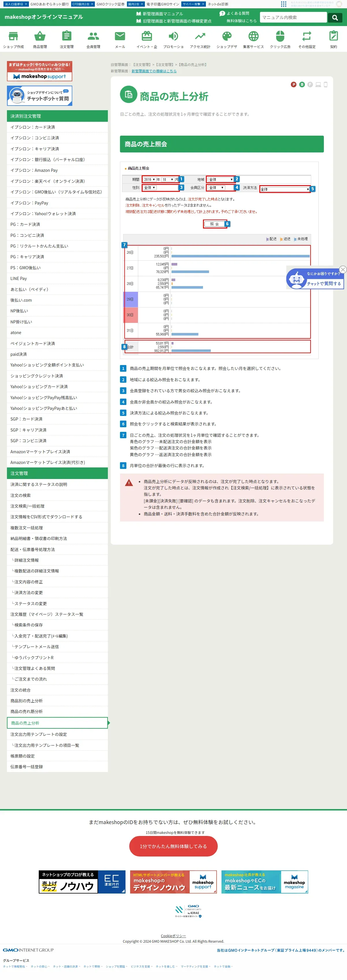The height and width of the screenshot is (980, 347).
Task: Open the 電子印鑑GMOサイン top link
Action: (x=163, y=4)
